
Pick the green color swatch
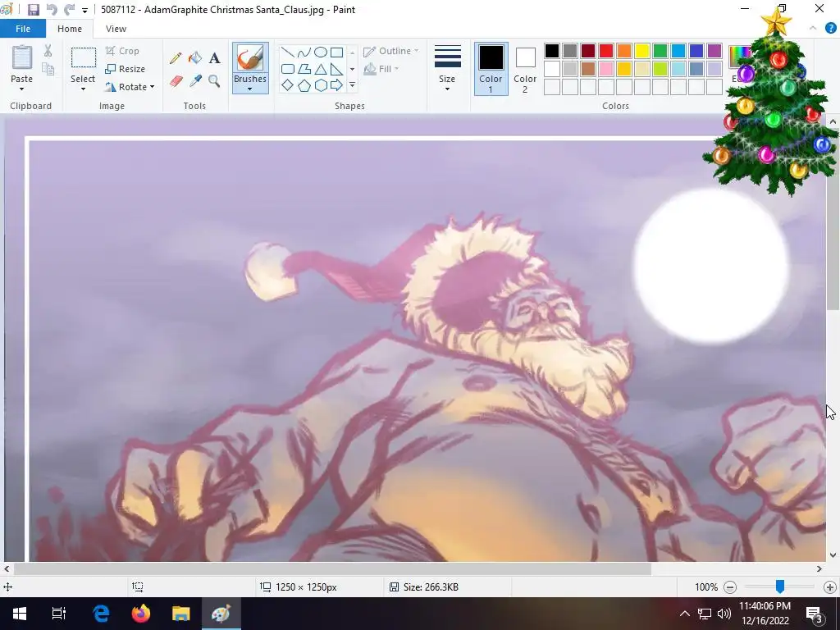660,51
